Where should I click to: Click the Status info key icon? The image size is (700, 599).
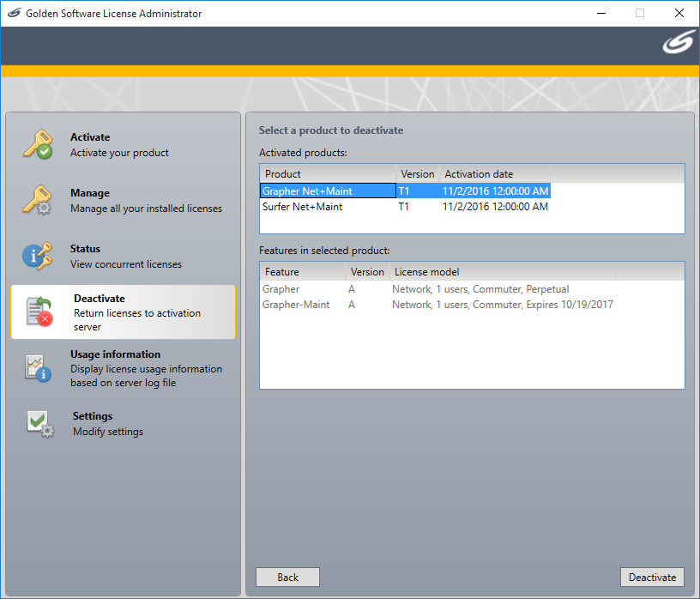point(38,256)
